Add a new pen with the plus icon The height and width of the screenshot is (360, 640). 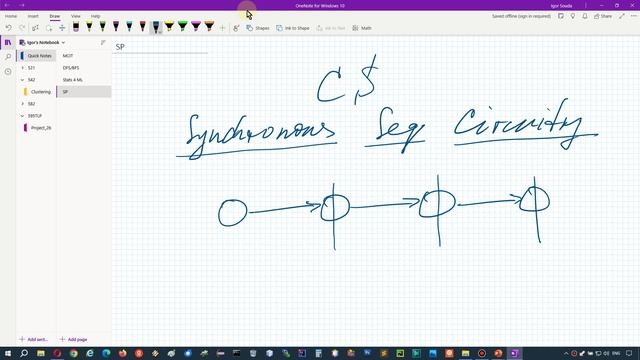click(x=222, y=28)
